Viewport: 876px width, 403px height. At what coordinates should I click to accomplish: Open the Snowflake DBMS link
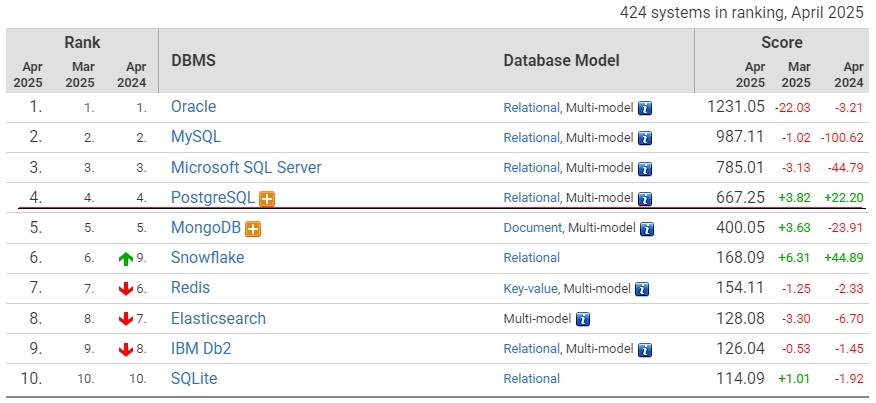207,258
